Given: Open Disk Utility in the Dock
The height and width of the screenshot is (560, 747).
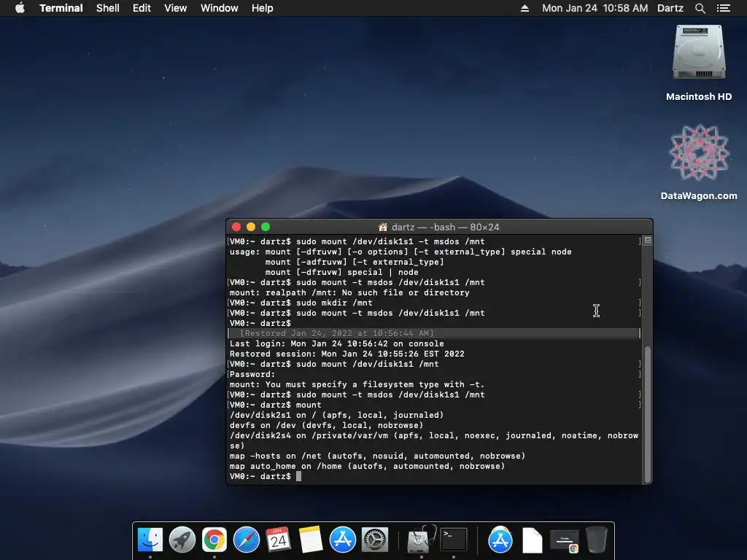Looking at the screenshot, I should tap(421, 540).
